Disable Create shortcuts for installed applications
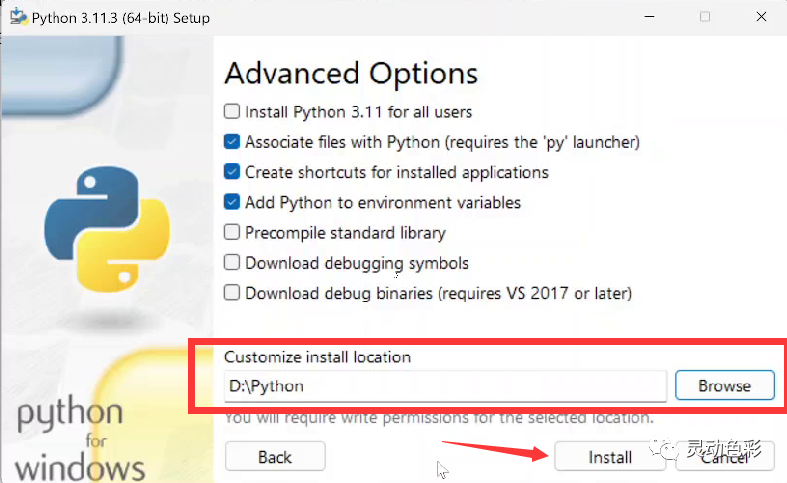 [232, 172]
